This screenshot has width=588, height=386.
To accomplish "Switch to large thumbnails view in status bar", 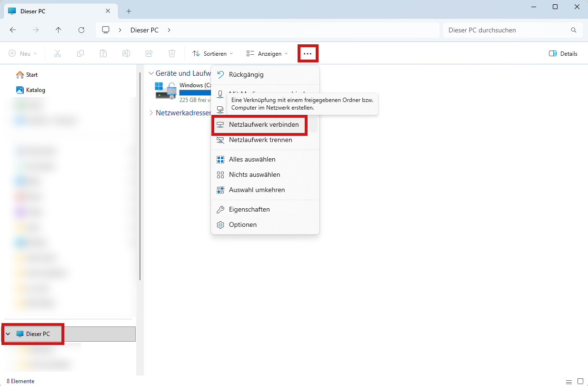I will 580,381.
